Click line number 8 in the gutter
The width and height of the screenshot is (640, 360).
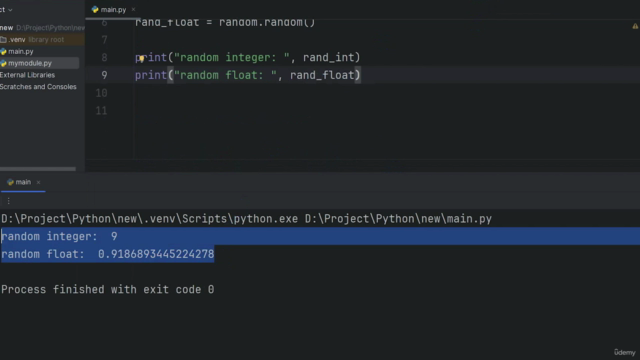(104, 58)
